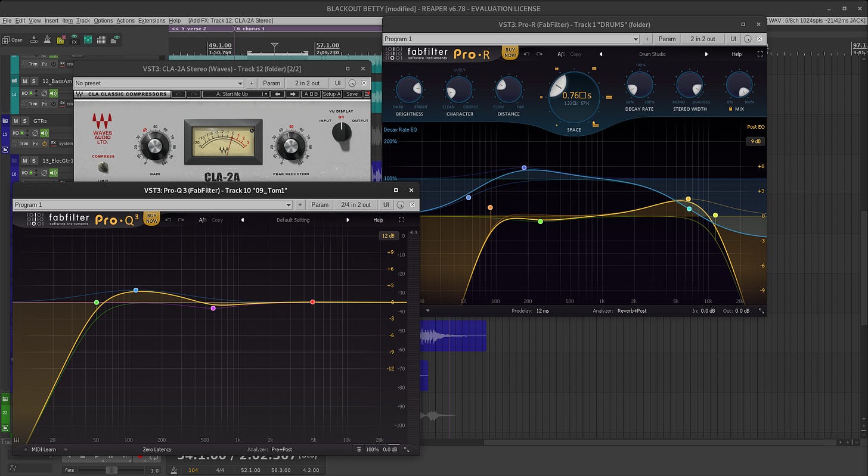Mute the 12_BassAm track

25,81
